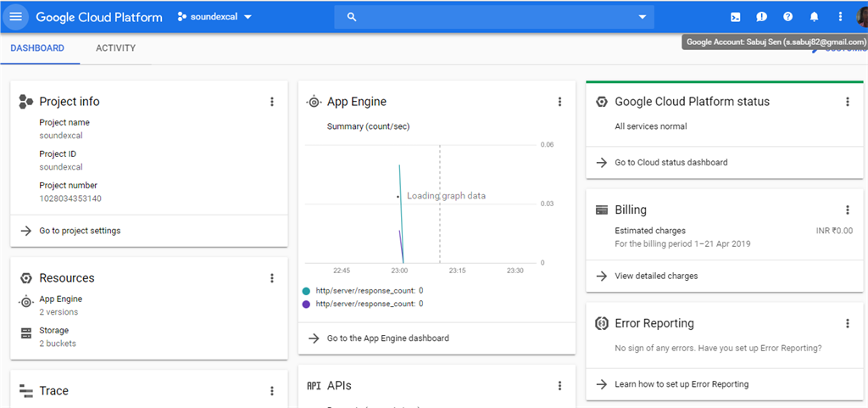Click into the search products input field
The image size is (868, 408).
coord(492,17)
